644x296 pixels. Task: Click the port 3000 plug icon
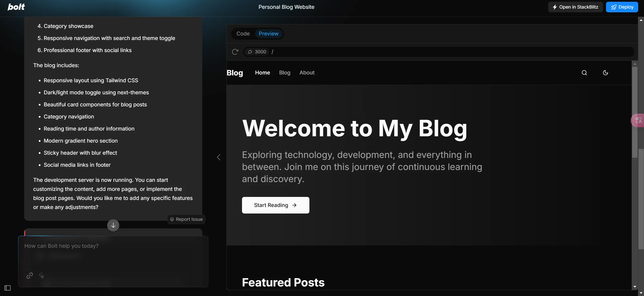250,52
